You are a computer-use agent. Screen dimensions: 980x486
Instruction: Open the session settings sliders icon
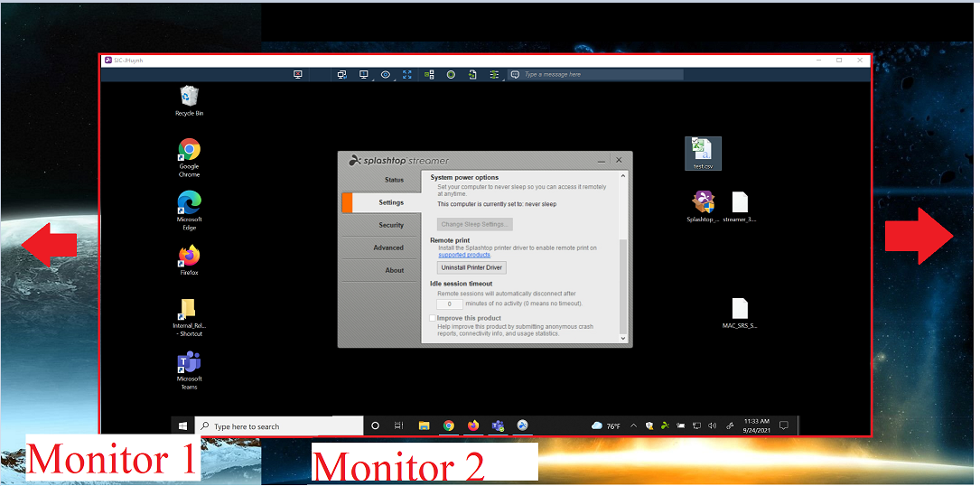(x=494, y=74)
